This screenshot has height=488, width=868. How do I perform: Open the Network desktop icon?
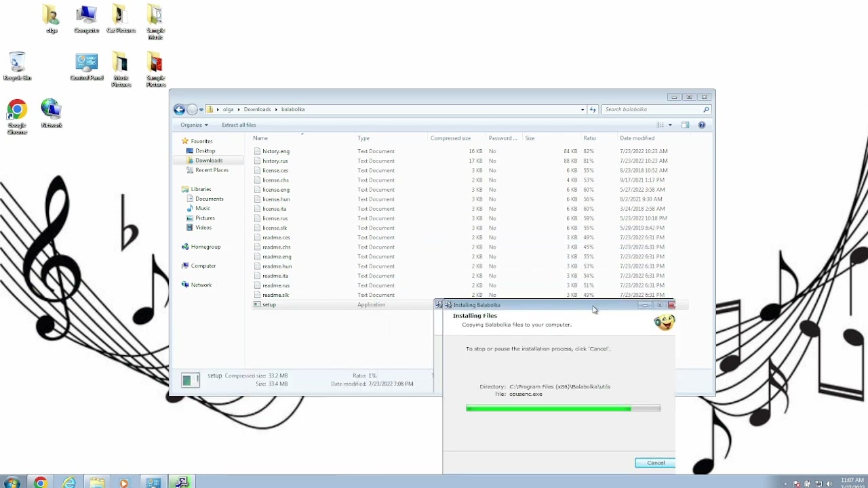click(x=52, y=114)
